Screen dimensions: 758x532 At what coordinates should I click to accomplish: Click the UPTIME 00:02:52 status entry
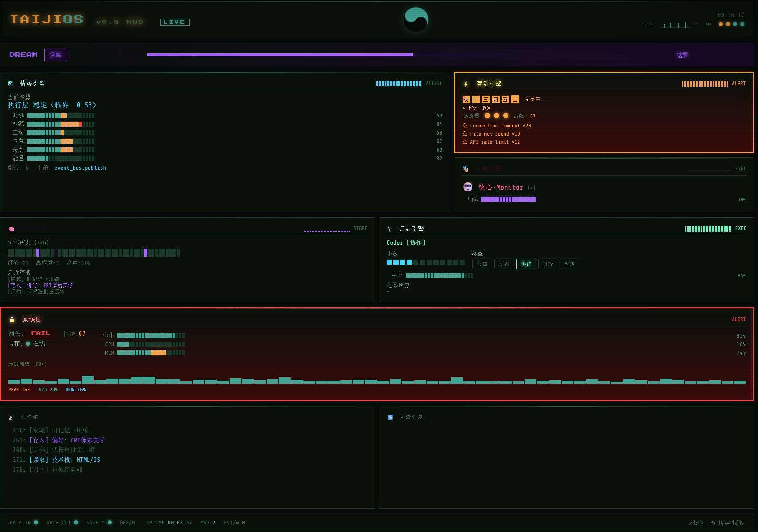169,523
